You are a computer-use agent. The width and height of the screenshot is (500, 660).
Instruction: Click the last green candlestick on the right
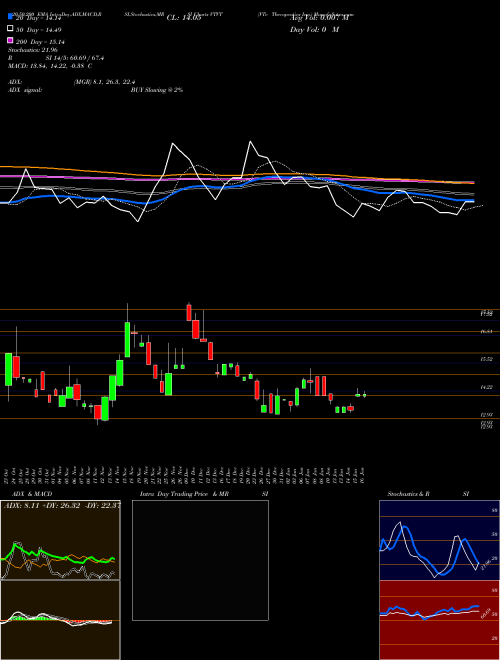[x=364, y=395]
